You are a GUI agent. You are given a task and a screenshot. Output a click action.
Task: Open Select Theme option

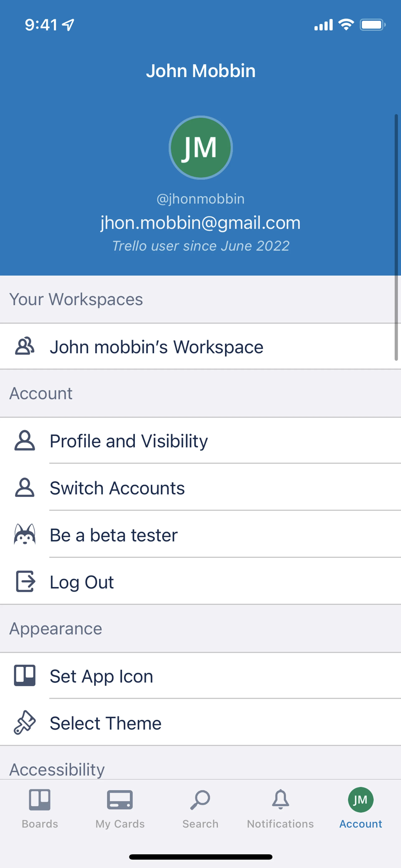coord(105,723)
